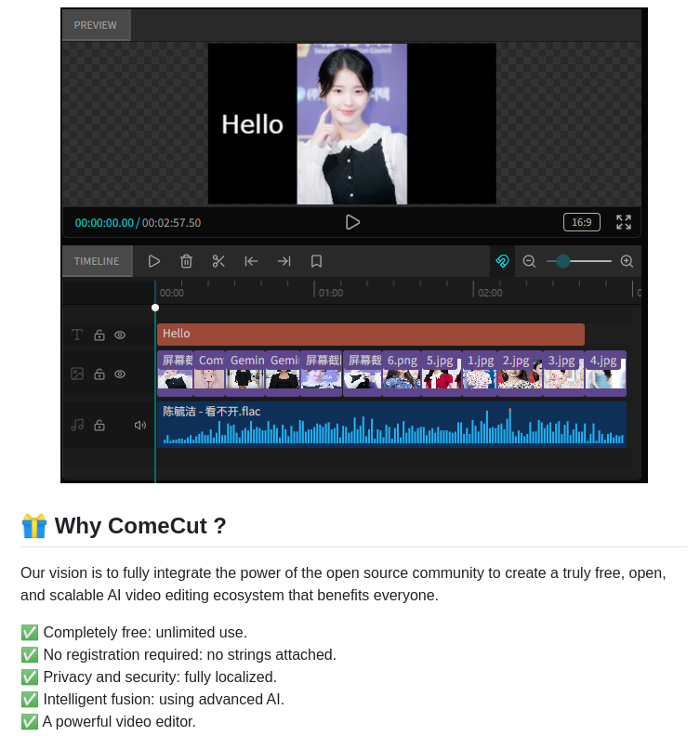Image resolution: width=700 pixels, height=736 pixels.
Task: Jump to clip start arrow icon
Action: click(x=251, y=261)
